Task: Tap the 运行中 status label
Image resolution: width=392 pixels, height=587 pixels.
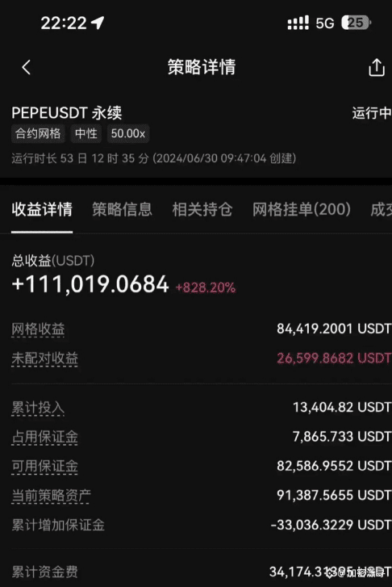Action: [x=371, y=113]
